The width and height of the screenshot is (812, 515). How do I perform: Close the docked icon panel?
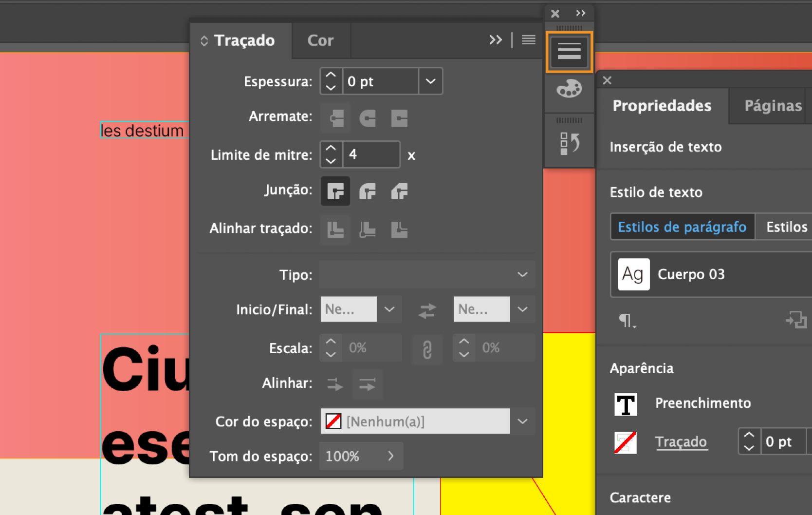coord(555,14)
